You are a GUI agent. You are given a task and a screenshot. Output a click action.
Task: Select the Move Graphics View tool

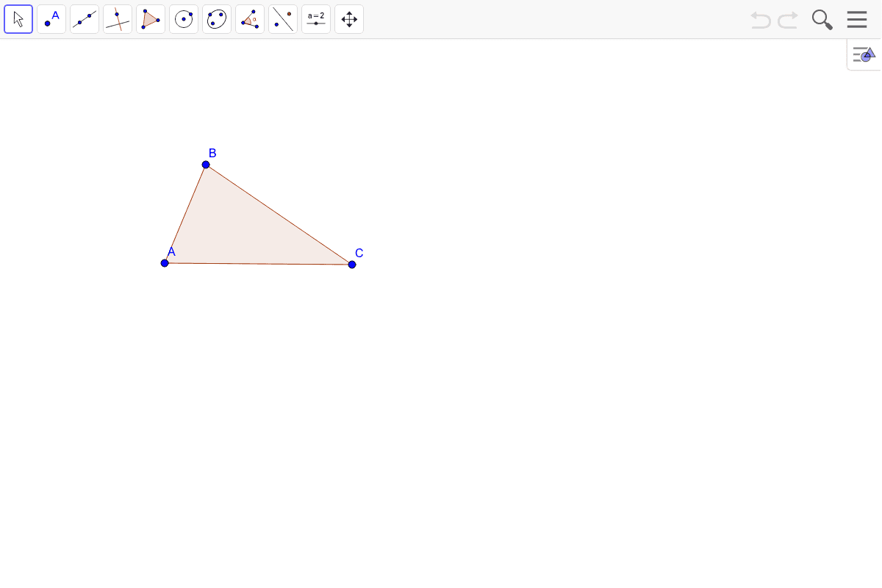[349, 19]
